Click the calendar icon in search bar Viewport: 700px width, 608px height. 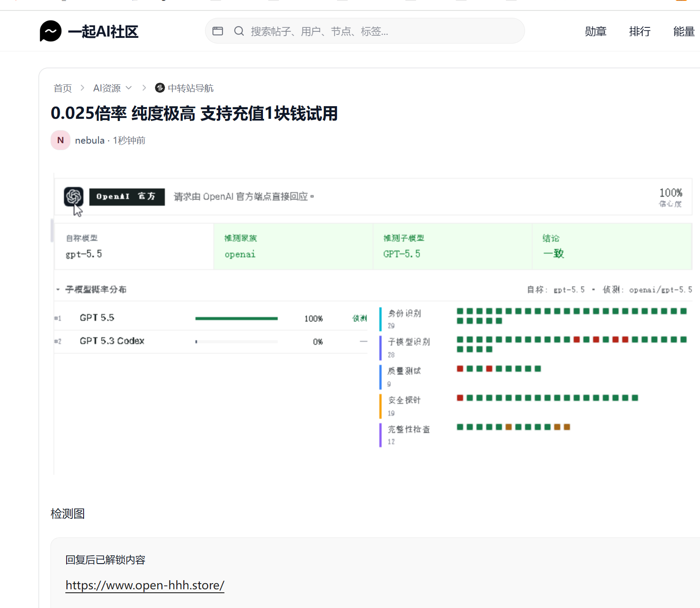[x=218, y=31]
